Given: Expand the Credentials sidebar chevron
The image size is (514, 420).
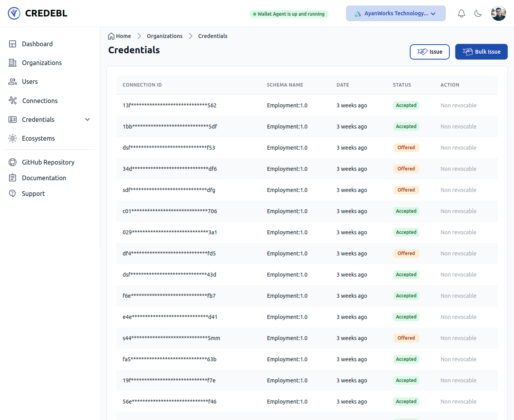Looking at the screenshot, I should [87, 119].
